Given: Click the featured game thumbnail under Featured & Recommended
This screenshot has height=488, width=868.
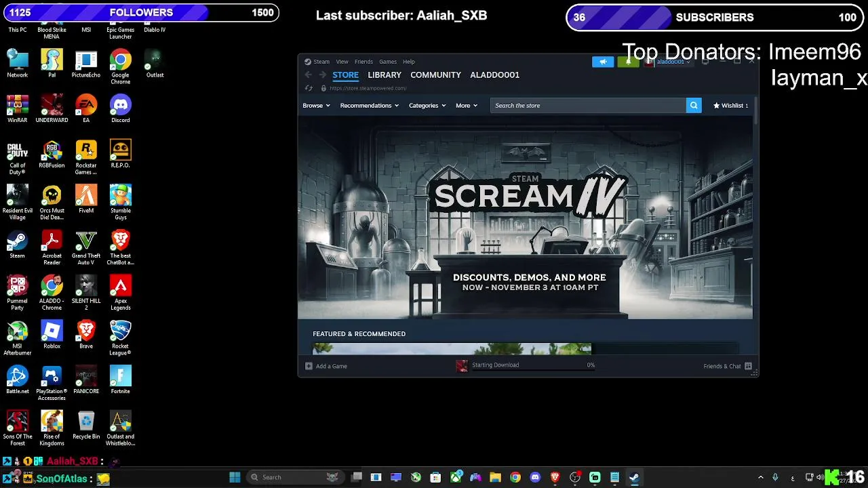Looking at the screenshot, I should pos(452,349).
